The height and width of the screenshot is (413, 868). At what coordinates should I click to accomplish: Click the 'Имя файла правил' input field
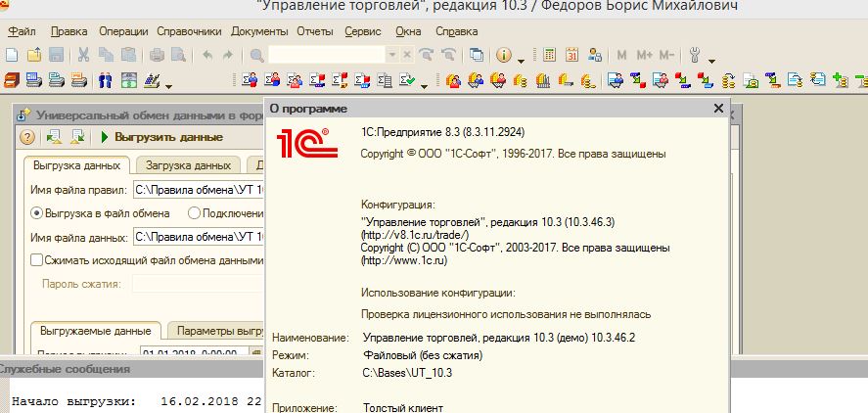(x=200, y=190)
